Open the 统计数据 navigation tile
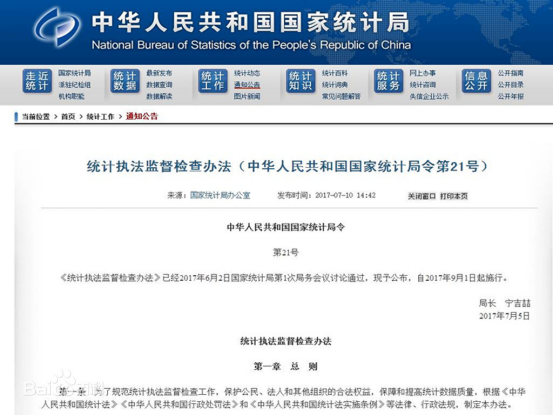This screenshot has height=415, width=553. click(125, 81)
